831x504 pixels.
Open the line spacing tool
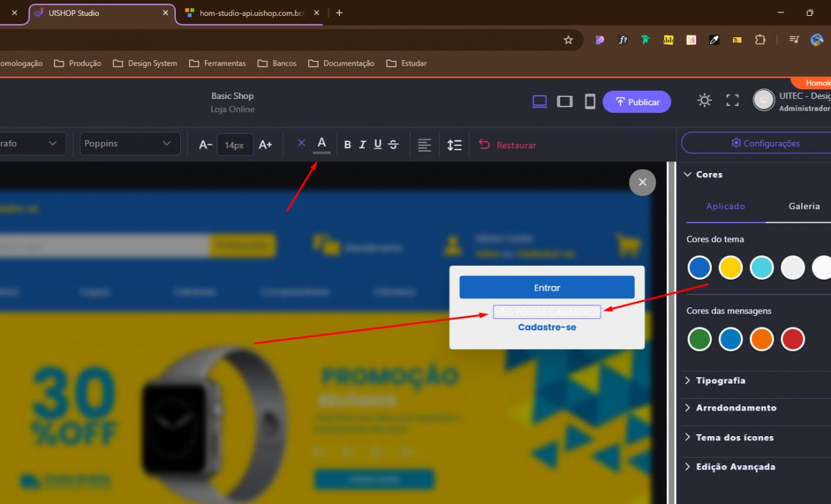pyautogui.click(x=454, y=145)
